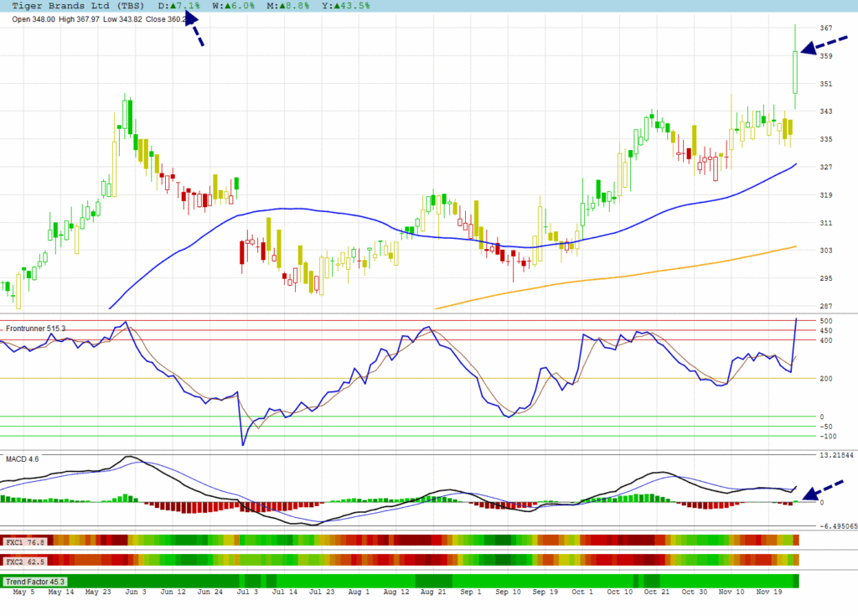This screenshot has height=616, width=858.
Task: Click the dashed arrow pointing at daily change
Action: click(x=193, y=30)
